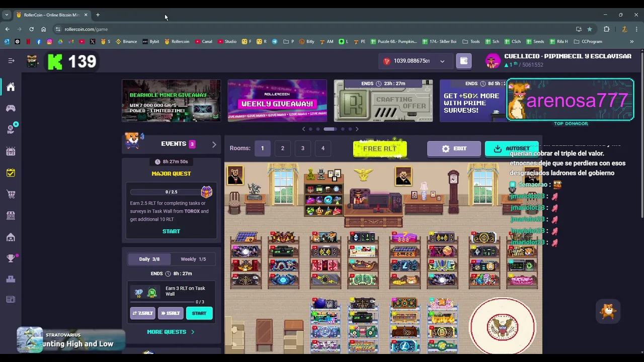Open the Games controller sidebar icon
This screenshot has width=644, height=362.
coord(11,108)
